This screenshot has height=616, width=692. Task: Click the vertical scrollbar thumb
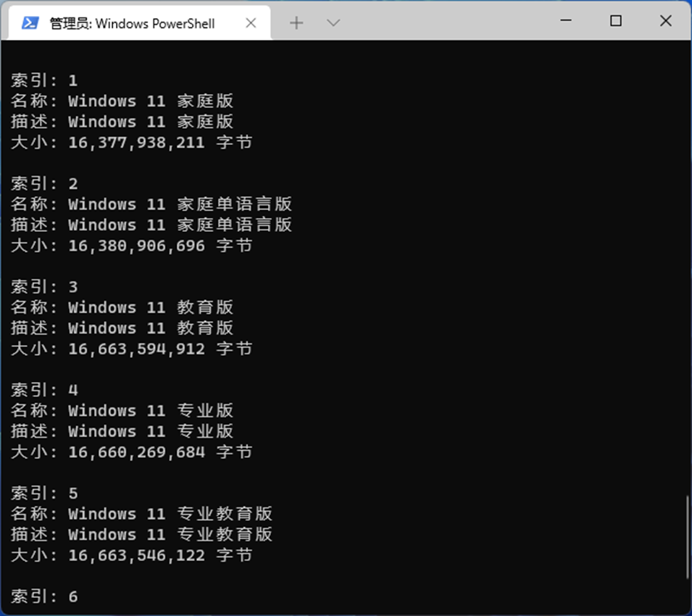[x=687, y=538]
